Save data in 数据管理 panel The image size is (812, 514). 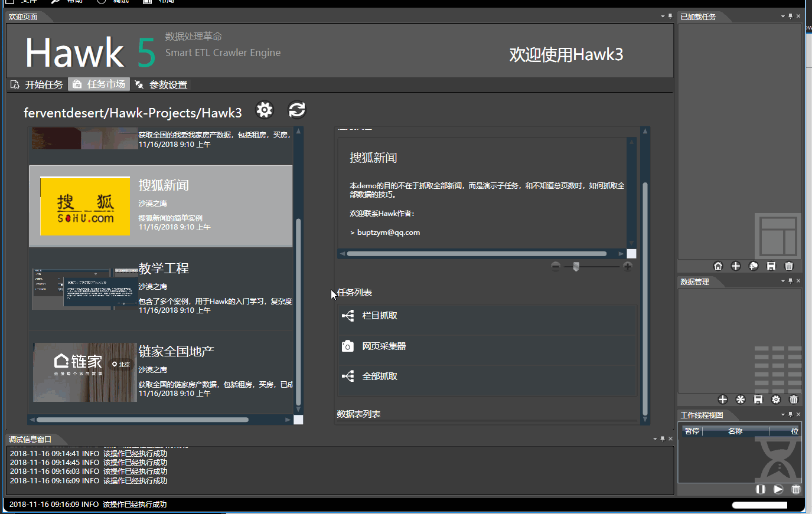[x=758, y=400]
